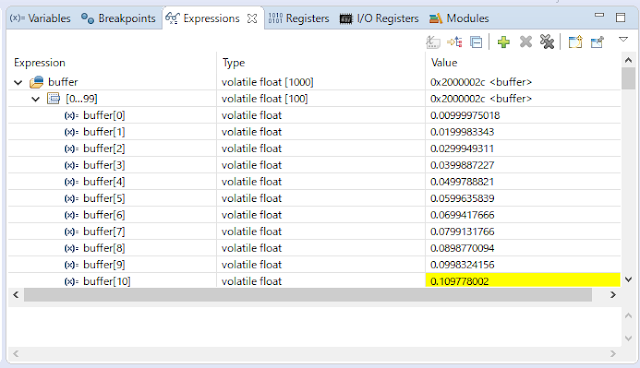The image size is (640, 368).
Task: Select the [0...99] partition row
Action: point(314,99)
